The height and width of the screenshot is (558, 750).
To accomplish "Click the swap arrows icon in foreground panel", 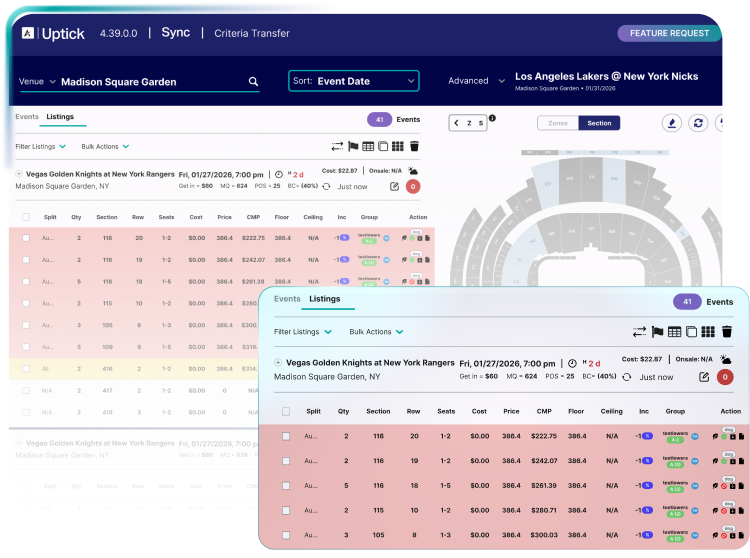I will click(639, 332).
